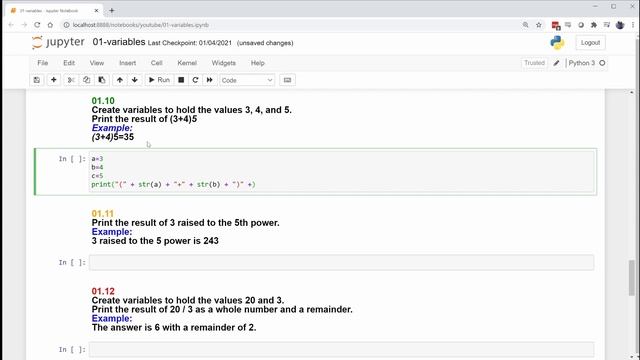Open the browser profile avatar
The height and width of the screenshot is (360, 640).
[620, 25]
